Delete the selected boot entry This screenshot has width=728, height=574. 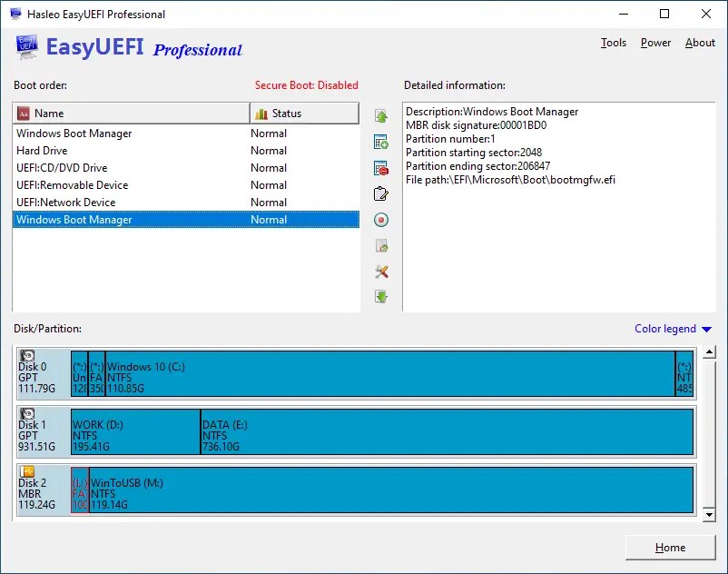coord(381,168)
